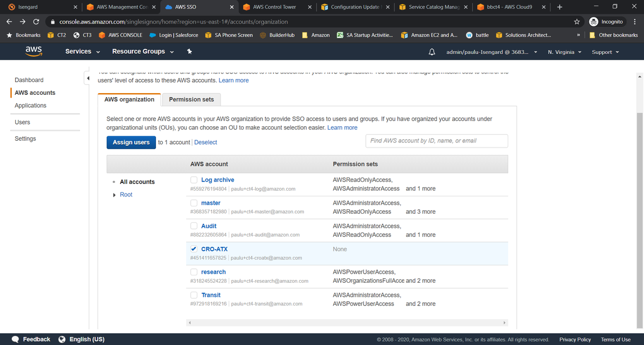The height and width of the screenshot is (345, 644).
Task: Open the Amazon bookmark folder
Action: click(315, 35)
